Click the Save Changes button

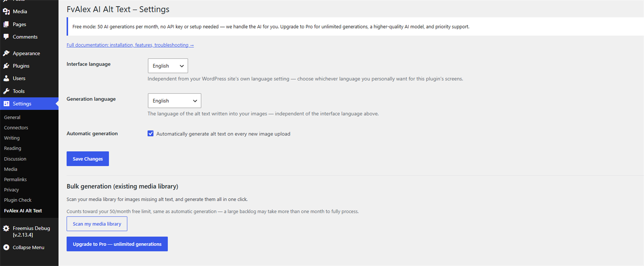point(88,158)
